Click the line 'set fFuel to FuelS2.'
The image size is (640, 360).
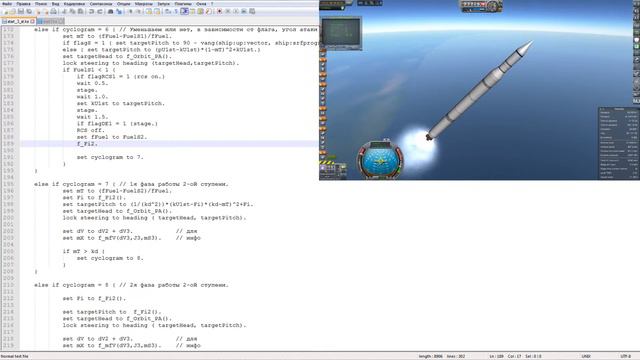[x=112, y=137]
